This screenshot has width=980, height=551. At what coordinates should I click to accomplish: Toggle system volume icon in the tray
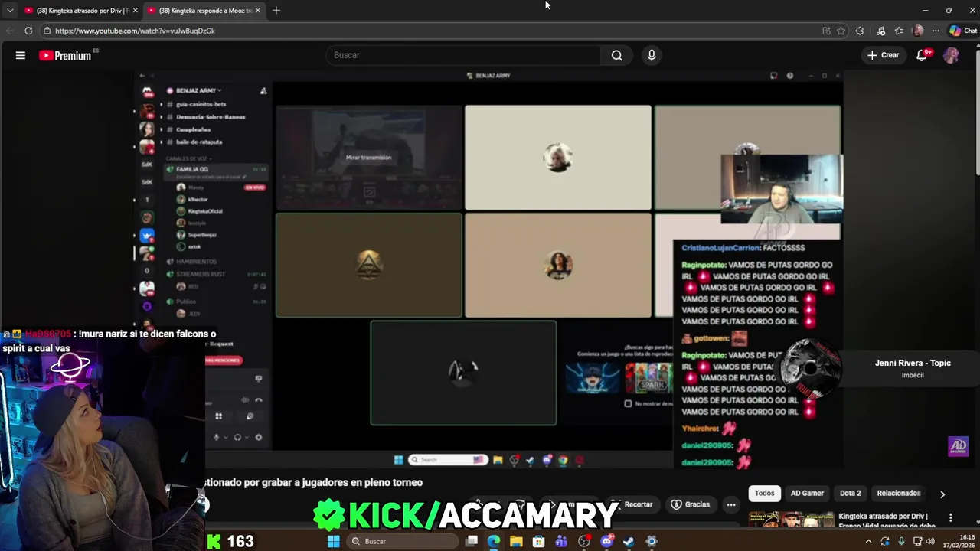930,541
